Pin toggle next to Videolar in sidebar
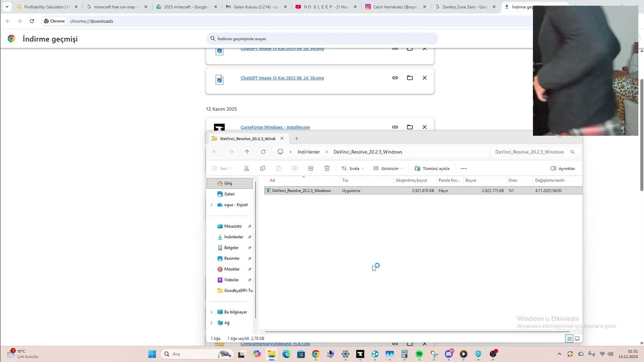The height and width of the screenshot is (362, 644). point(250,280)
